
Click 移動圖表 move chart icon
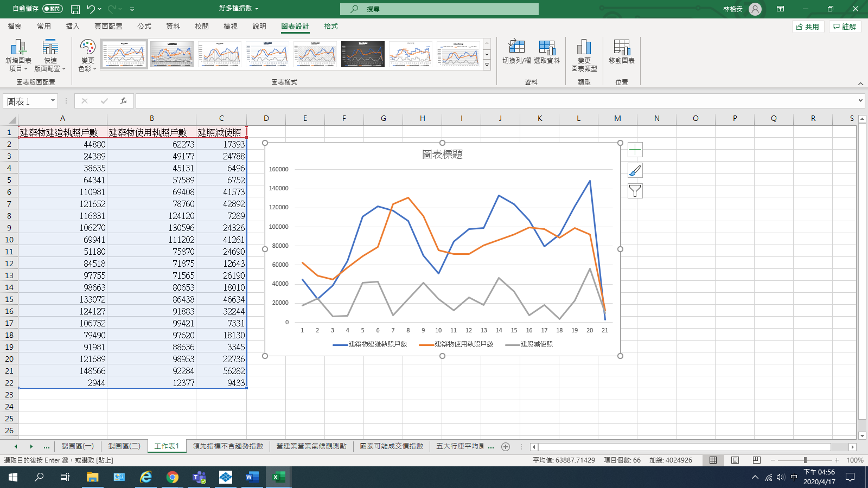coord(622,53)
